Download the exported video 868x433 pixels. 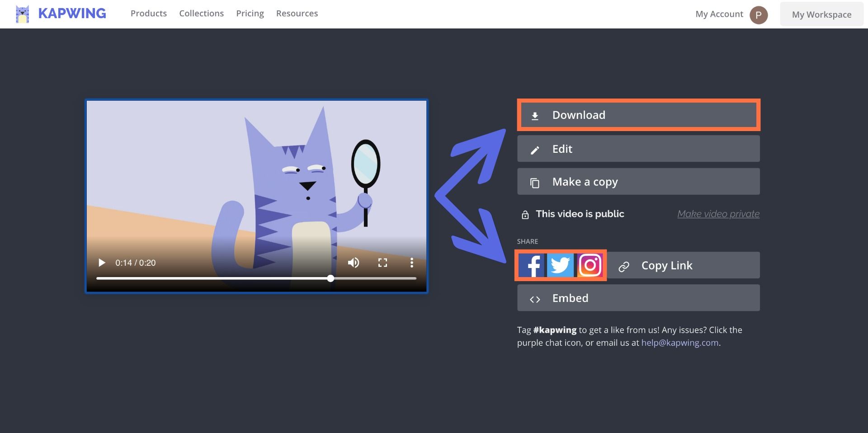coord(638,115)
